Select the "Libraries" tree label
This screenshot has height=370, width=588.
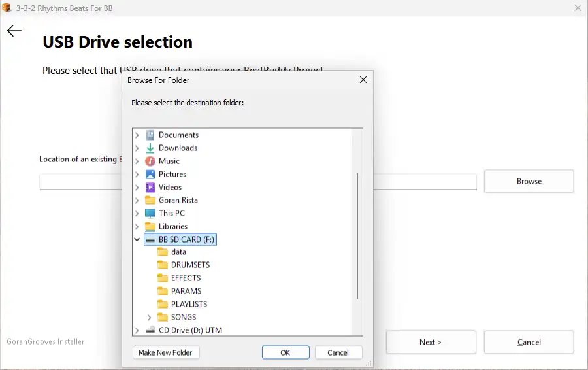(173, 226)
